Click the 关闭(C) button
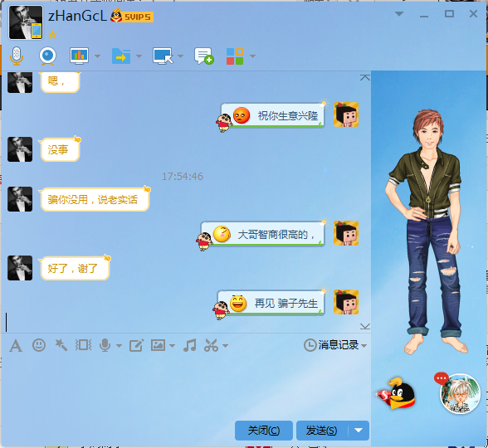 (264, 431)
